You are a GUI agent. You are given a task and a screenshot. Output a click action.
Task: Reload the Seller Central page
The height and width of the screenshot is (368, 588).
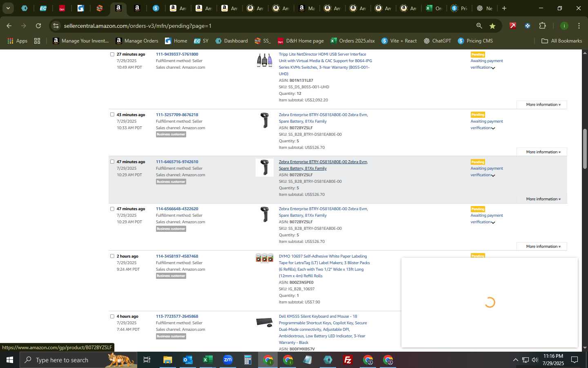38,26
